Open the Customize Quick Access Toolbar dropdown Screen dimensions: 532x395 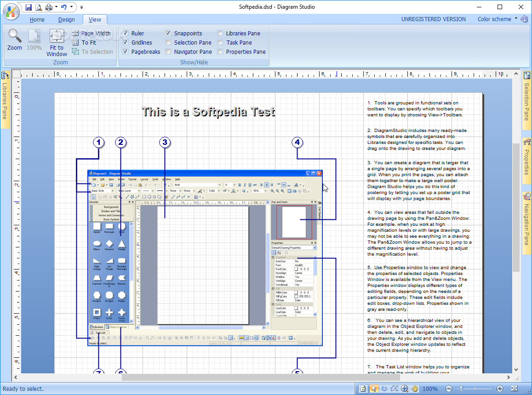click(81, 7)
